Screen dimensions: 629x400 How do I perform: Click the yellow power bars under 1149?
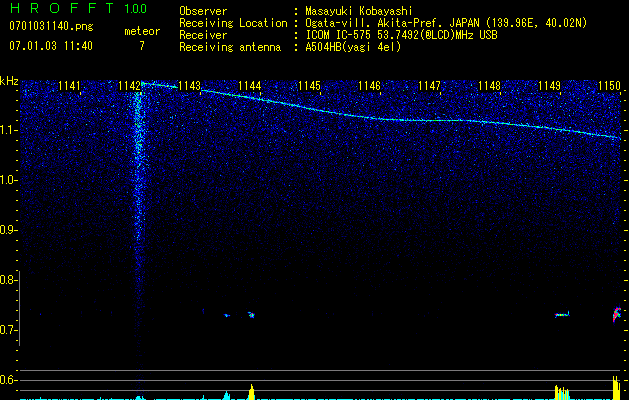coord(562,393)
